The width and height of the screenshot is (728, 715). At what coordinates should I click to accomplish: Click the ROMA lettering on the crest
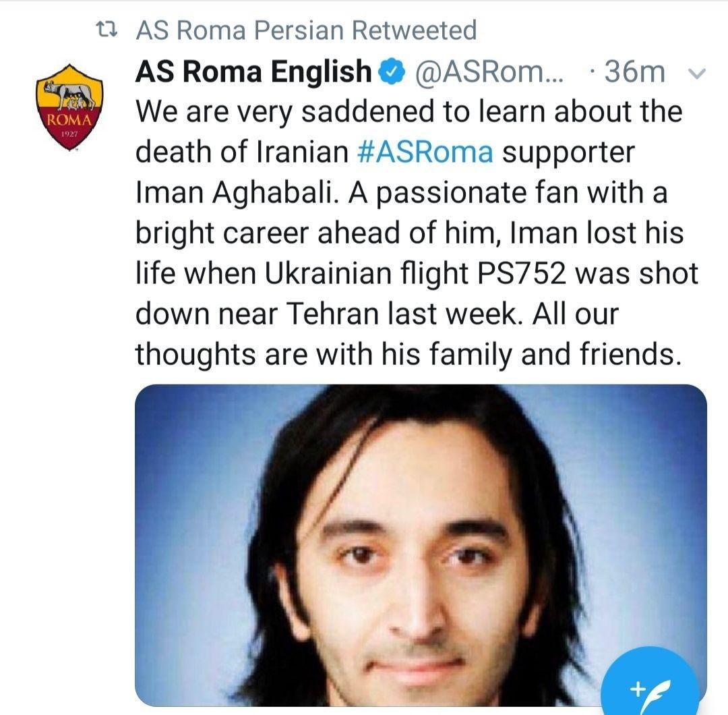(x=69, y=120)
